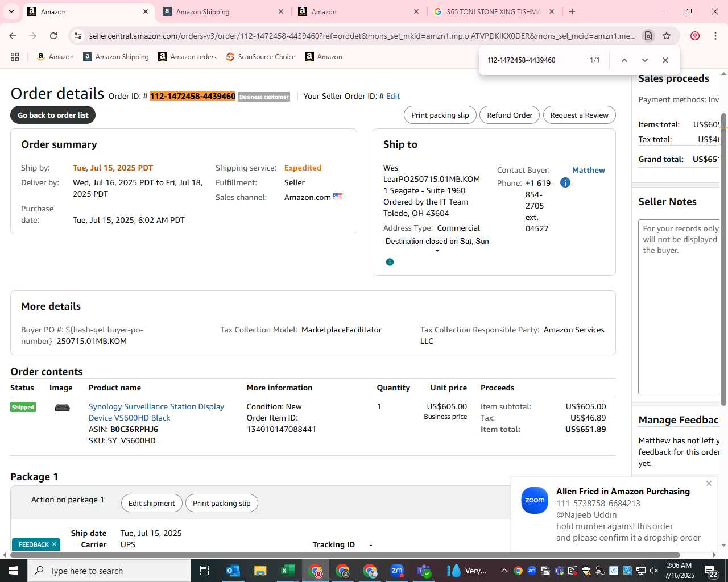
Task: Open Amazon Shipping bookmark
Action: point(116,57)
